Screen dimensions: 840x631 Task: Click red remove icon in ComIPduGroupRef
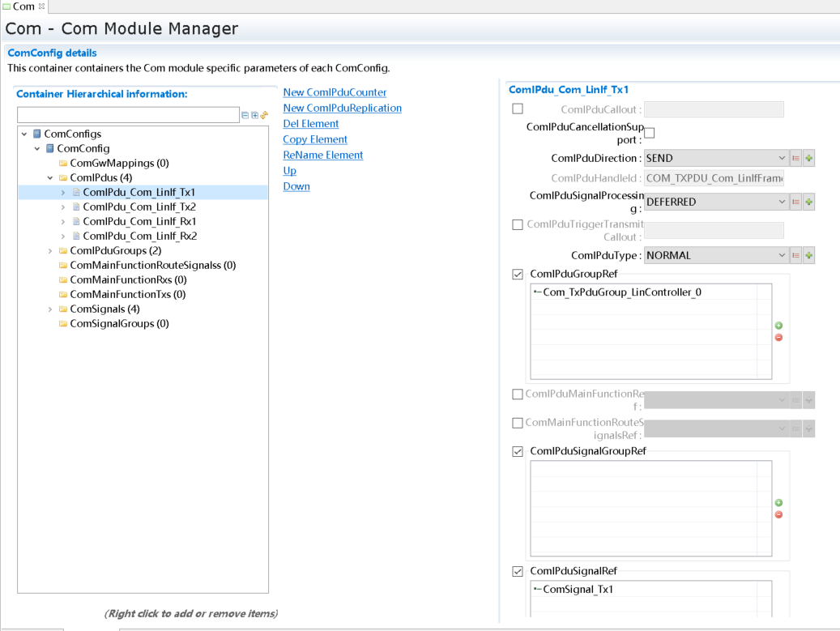tap(778, 337)
